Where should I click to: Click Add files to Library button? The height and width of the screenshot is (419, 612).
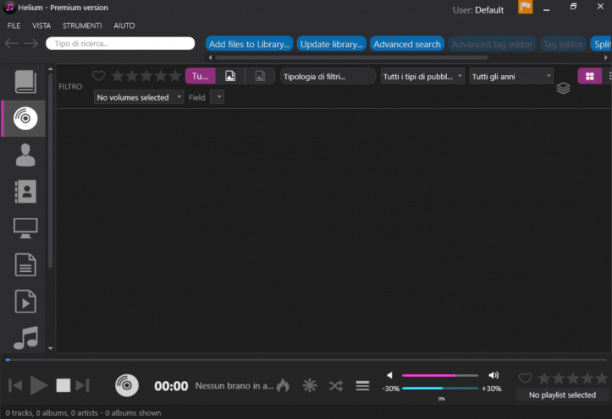click(x=249, y=44)
